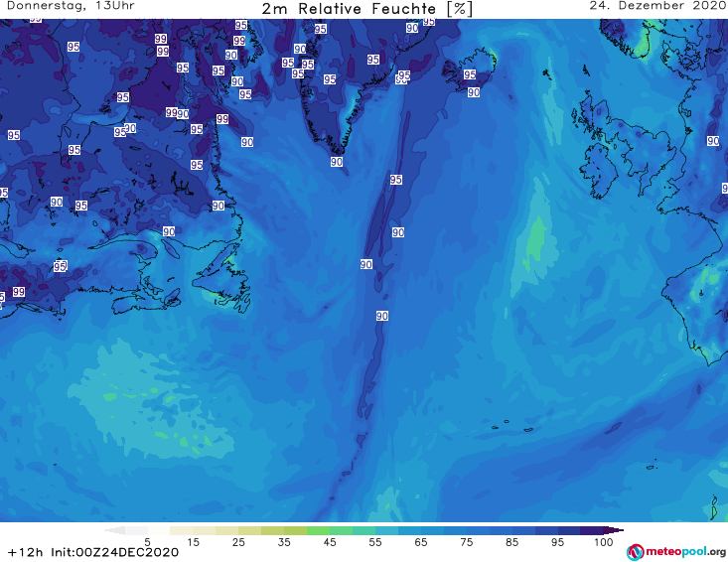Click the 95 contour label on Iceland
Viewport: 728px width, 562px height.
470,74
